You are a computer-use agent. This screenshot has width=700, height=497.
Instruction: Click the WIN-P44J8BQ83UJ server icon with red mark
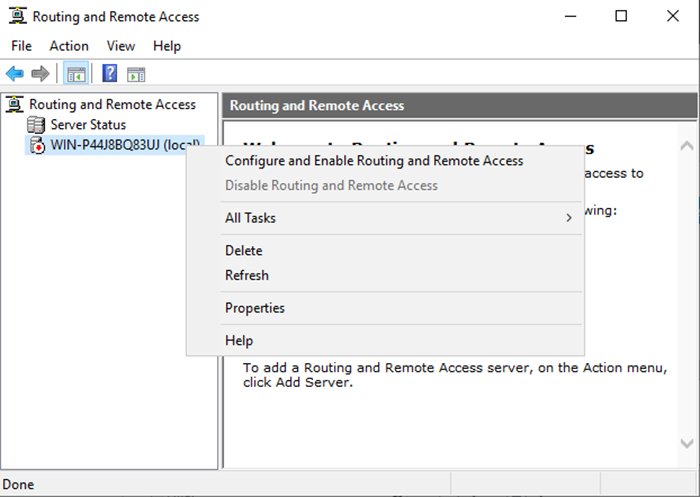point(37,146)
